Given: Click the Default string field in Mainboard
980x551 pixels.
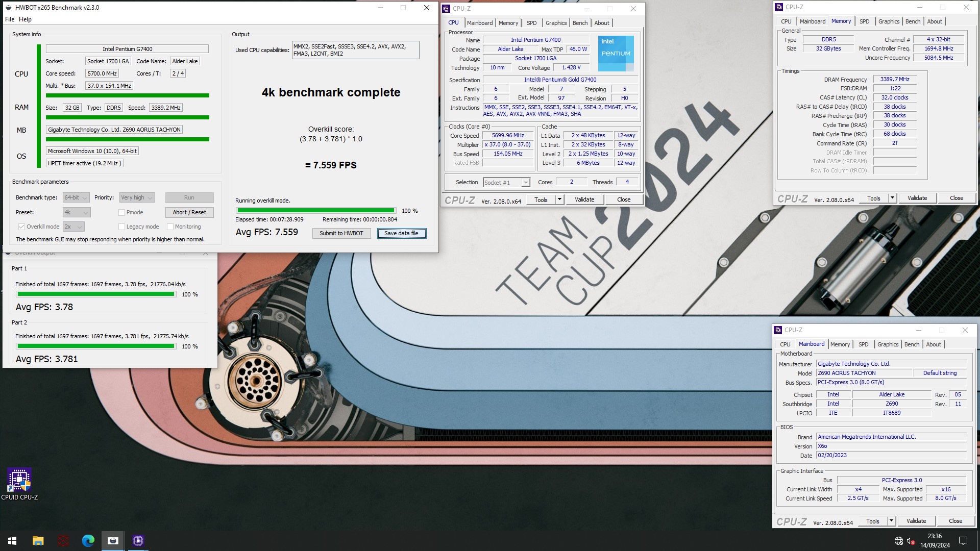Looking at the screenshot, I should 940,373.
